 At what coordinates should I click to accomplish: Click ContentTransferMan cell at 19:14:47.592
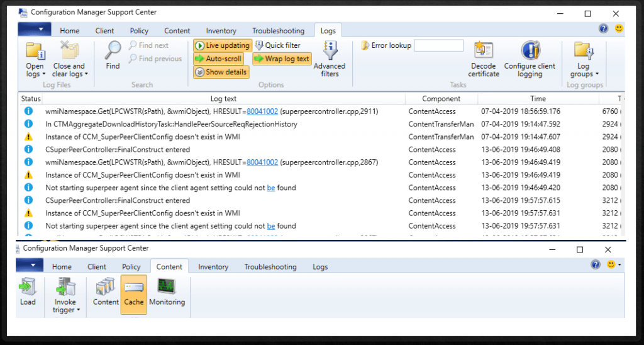tap(441, 124)
